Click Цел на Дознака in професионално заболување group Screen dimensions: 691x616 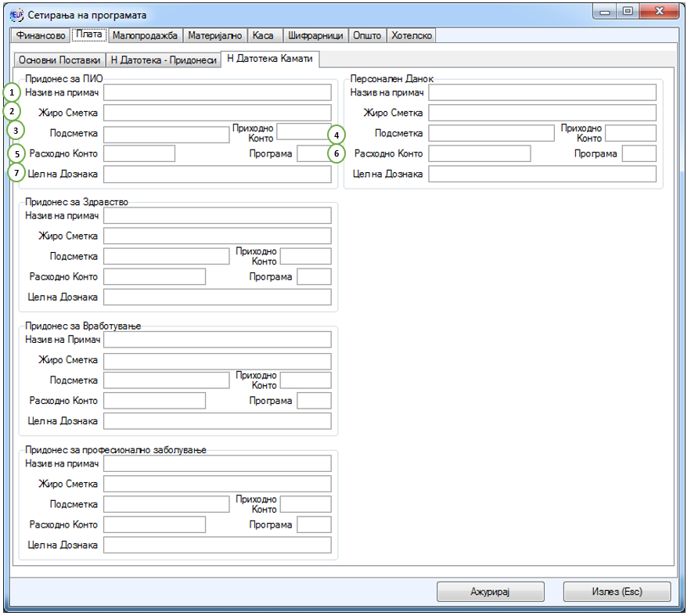coord(217,545)
